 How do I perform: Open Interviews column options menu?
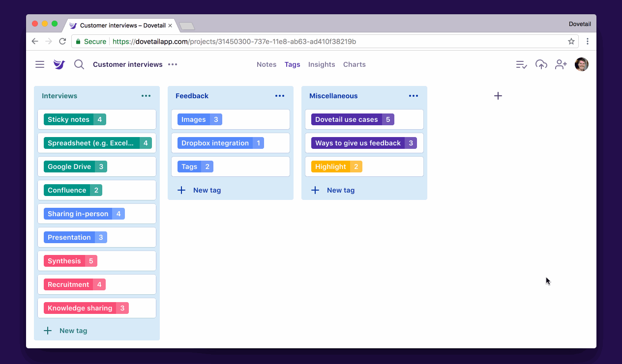click(146, 96)
